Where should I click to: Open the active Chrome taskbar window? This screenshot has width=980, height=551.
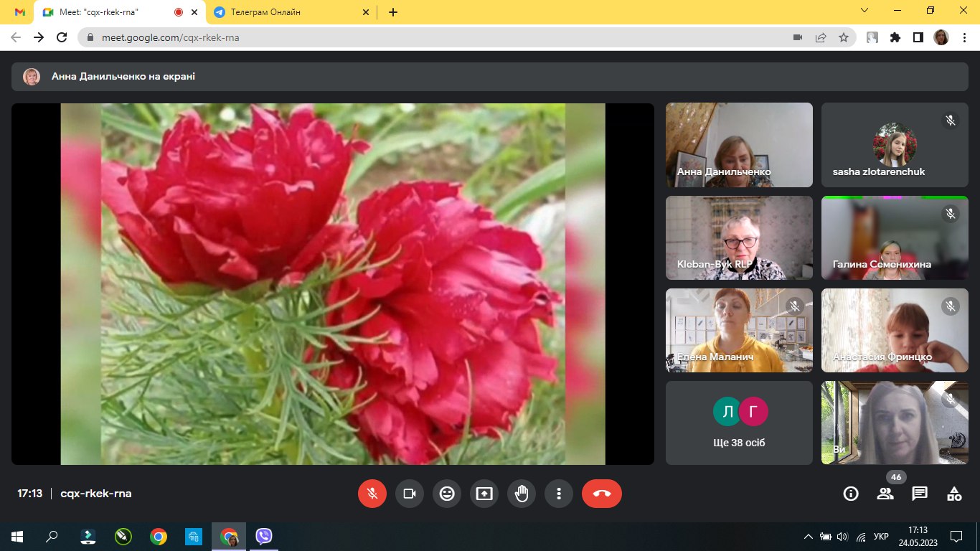[x=229, y=536]
